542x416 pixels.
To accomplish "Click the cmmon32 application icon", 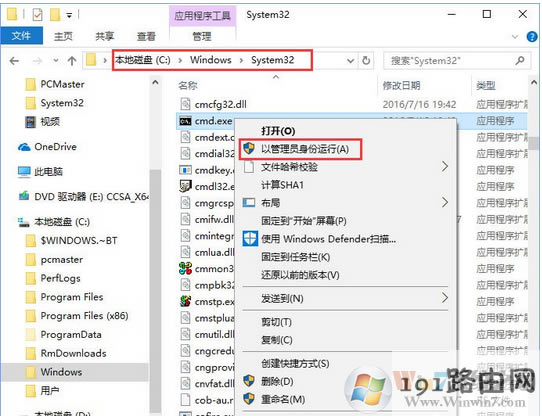I will tap(185, 268).
